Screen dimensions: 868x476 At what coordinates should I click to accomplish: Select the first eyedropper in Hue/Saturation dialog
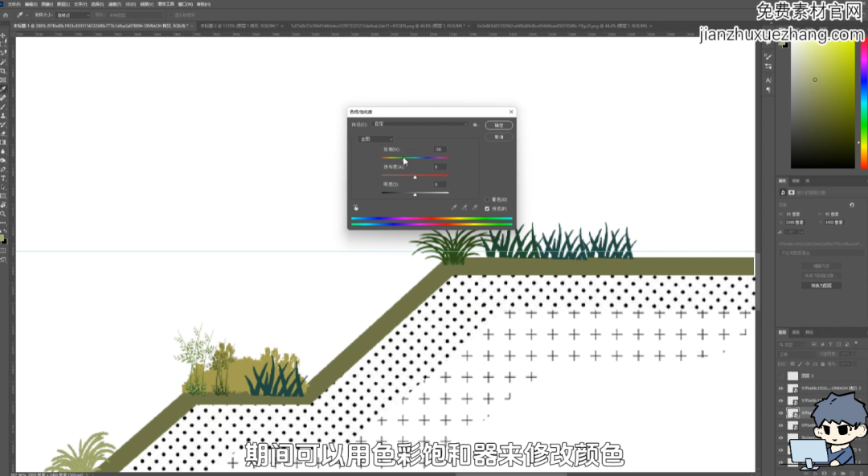(454, 207)
